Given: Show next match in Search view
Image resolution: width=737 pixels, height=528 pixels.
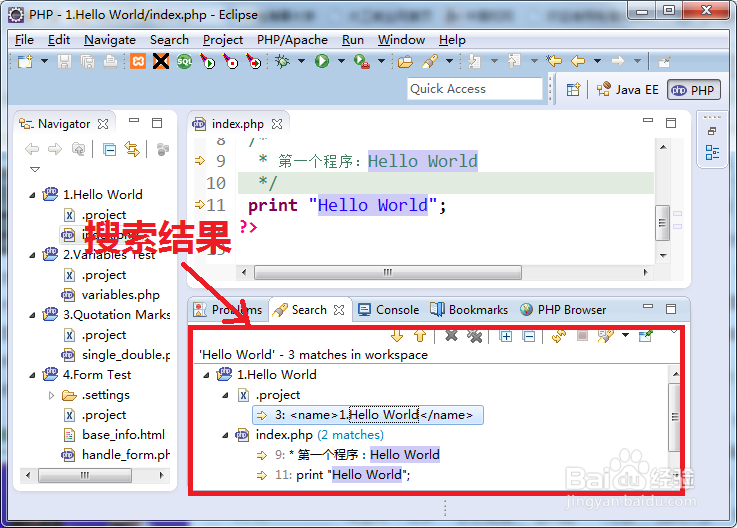Looking at the screenshot, I should tap(397, 336).
